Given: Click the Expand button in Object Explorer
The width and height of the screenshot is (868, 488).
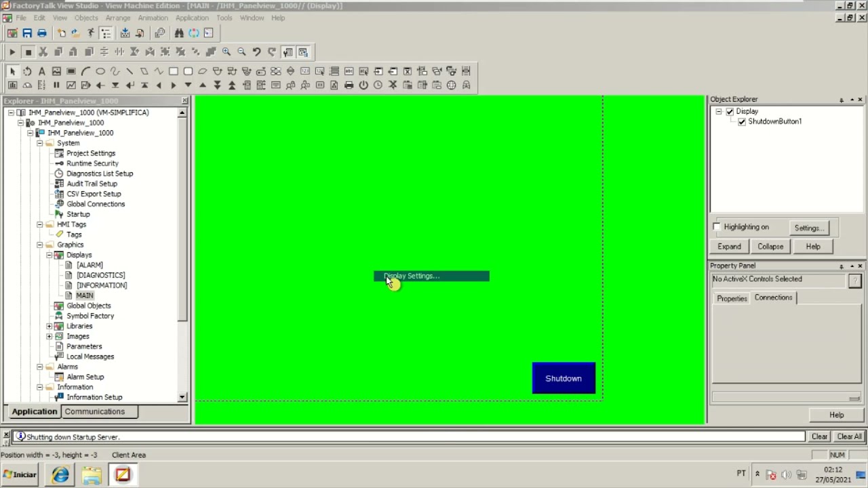Looking at the screenshot, I should coord(729,247).
